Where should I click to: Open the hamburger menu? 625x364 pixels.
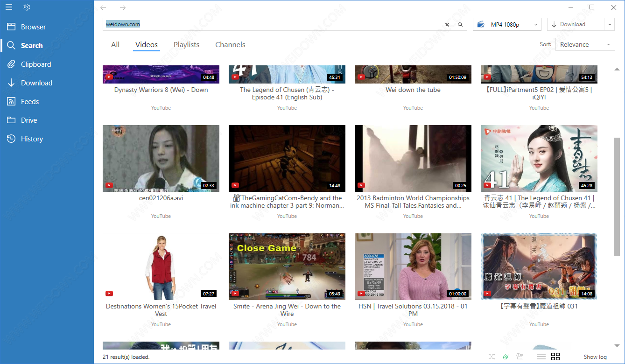pyautogui.click(x=8, y=7)
